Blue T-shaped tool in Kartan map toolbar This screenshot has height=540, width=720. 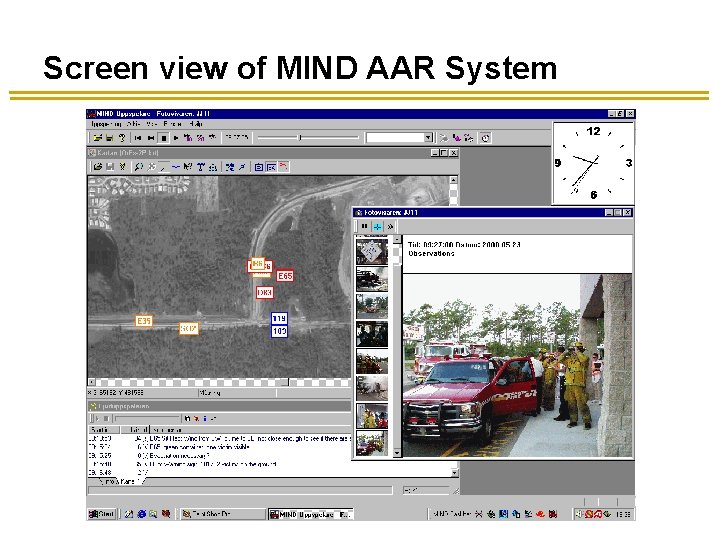click(x=201, y=167)
